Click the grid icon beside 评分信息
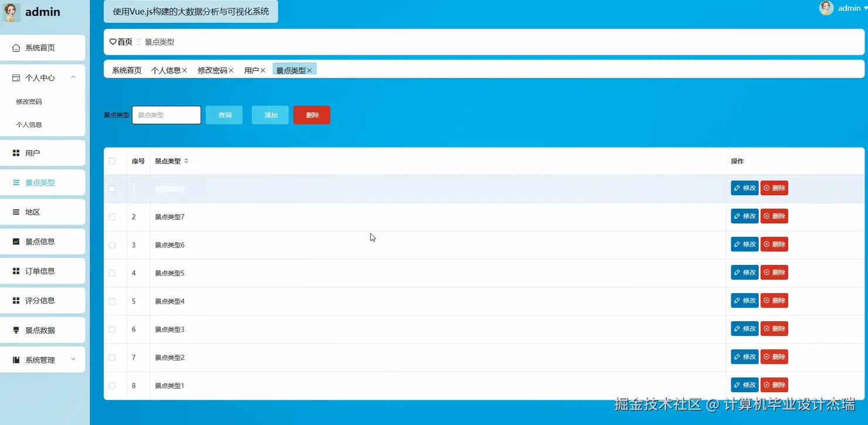This screenshot has height=425, width=868. click(16, 300)
